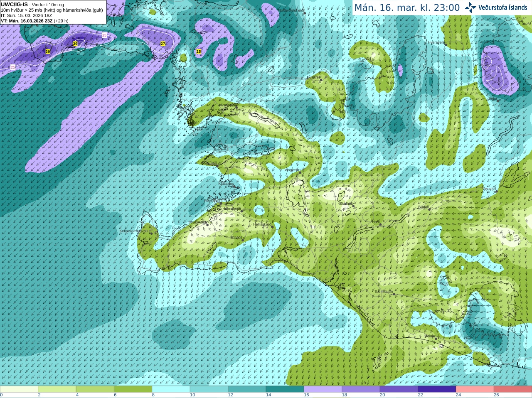Click the legend number 20
Viewport: 532px width, 398px height.
(x=382, y=395)
